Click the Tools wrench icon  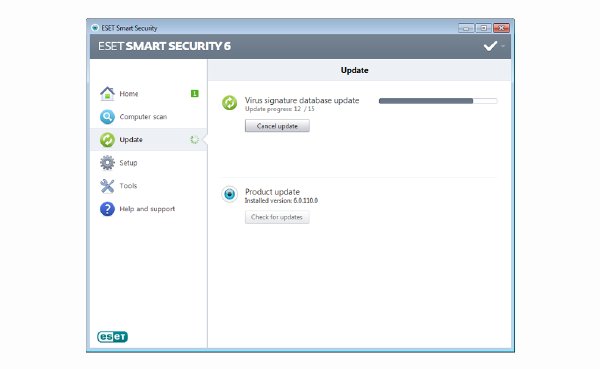pyautogui.click(x=107, y=186)
